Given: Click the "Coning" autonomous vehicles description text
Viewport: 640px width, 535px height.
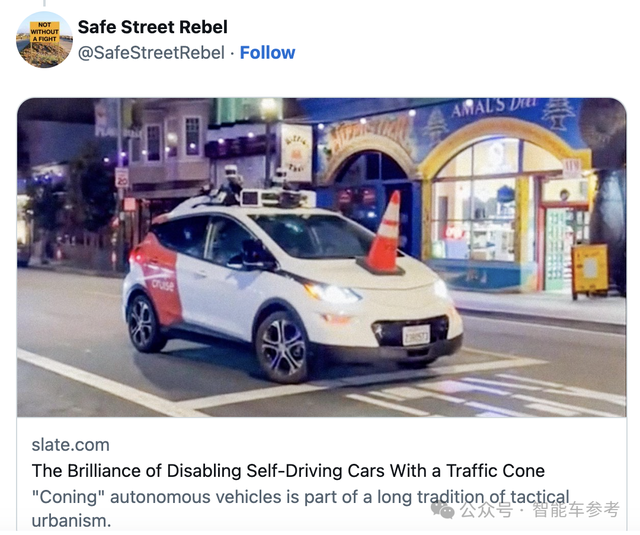Looking at the screenshot, I should 300,508.
